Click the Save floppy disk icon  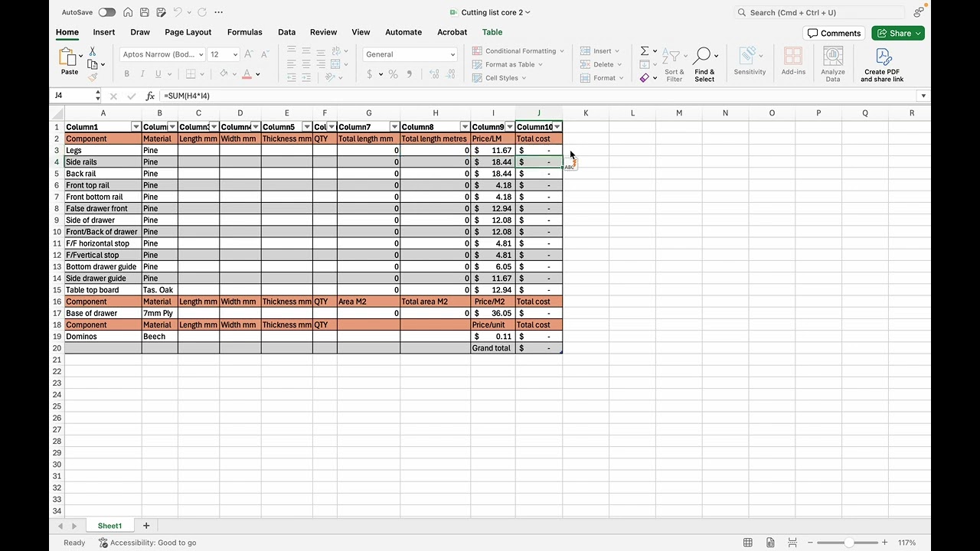click(x=144, y=12)
